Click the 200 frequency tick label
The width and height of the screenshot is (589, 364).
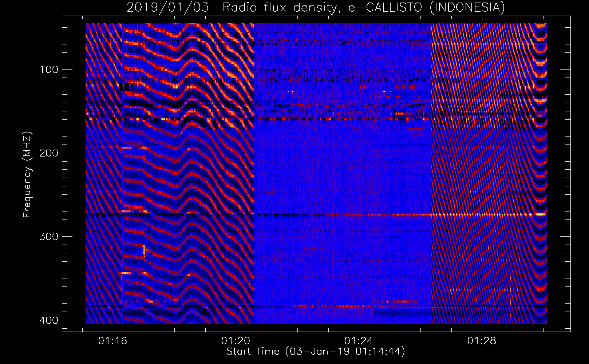(49, 153)
